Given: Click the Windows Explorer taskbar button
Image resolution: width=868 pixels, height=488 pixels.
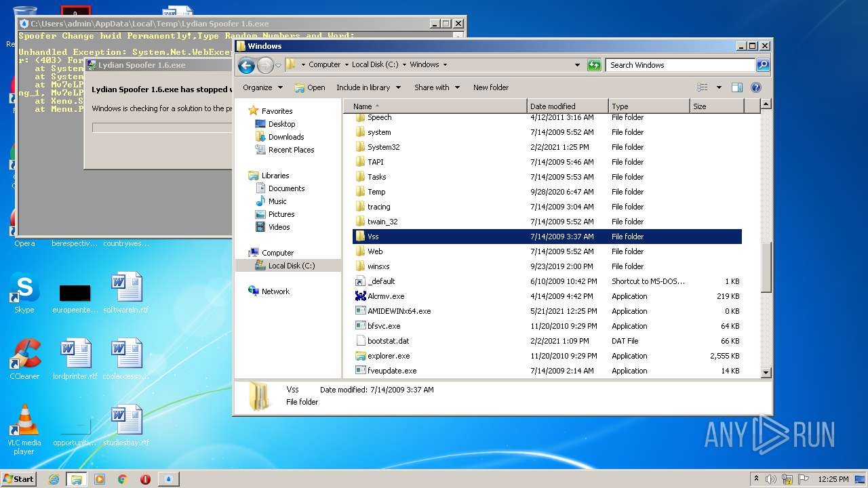Looking at the screenshot, I should click(x=76, y=479).
